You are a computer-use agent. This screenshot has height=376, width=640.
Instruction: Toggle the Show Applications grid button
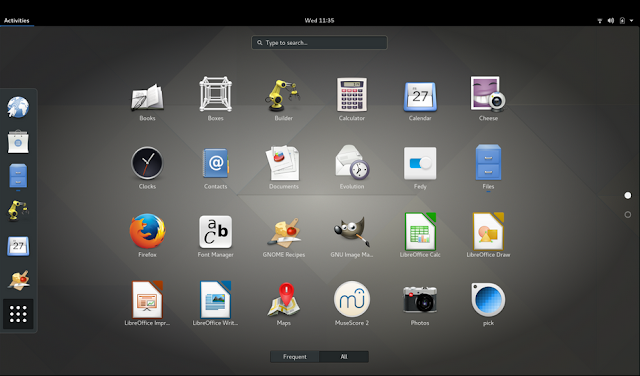(x=18, y=314)
